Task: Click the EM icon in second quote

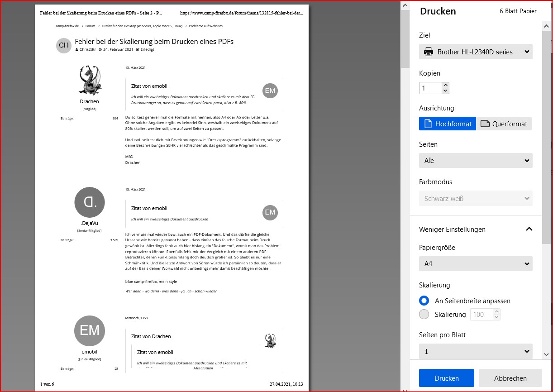Action: (270, 212)
